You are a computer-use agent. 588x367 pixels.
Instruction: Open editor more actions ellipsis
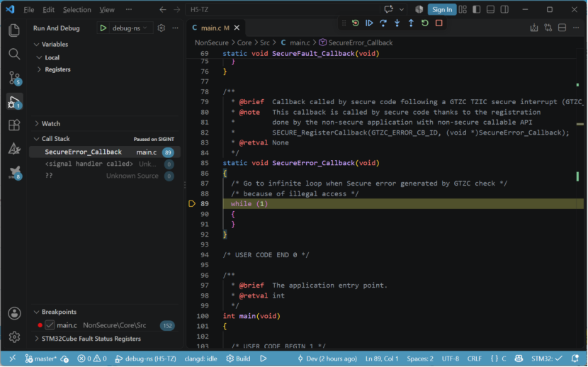[x=576, y=28]
